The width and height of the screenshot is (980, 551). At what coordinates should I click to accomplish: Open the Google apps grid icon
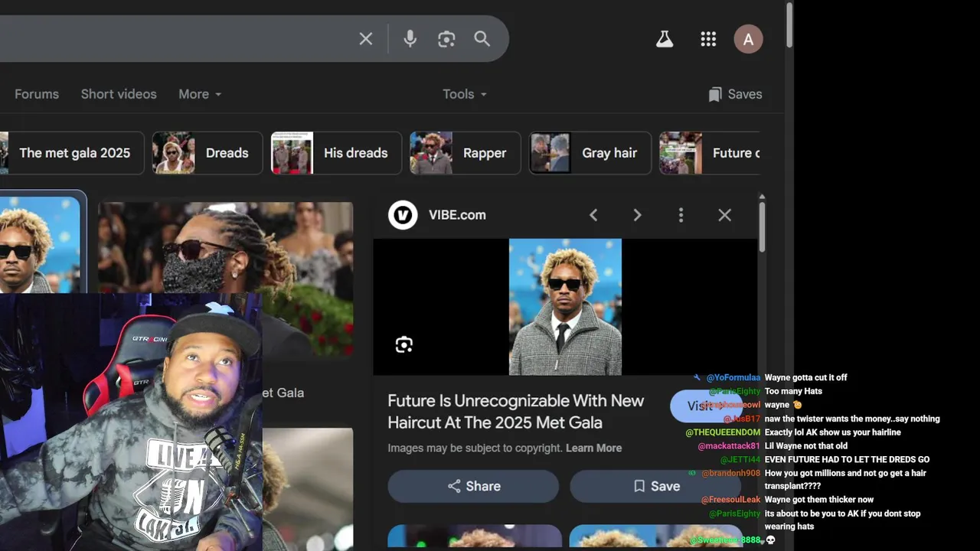click(x=708, y=39)
